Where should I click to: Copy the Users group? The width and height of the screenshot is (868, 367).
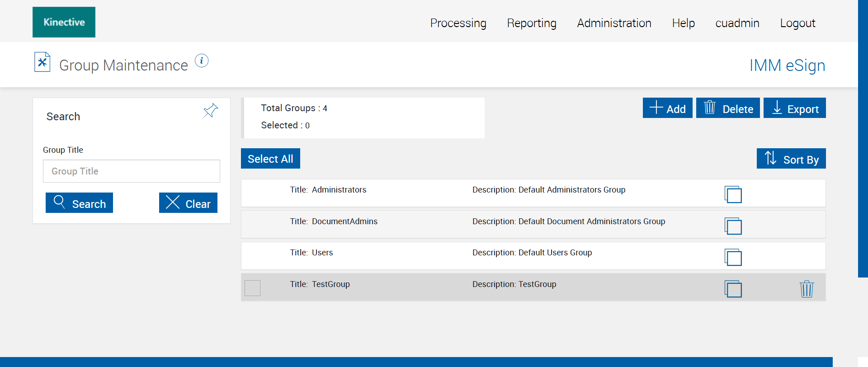(x=733, y=257)
